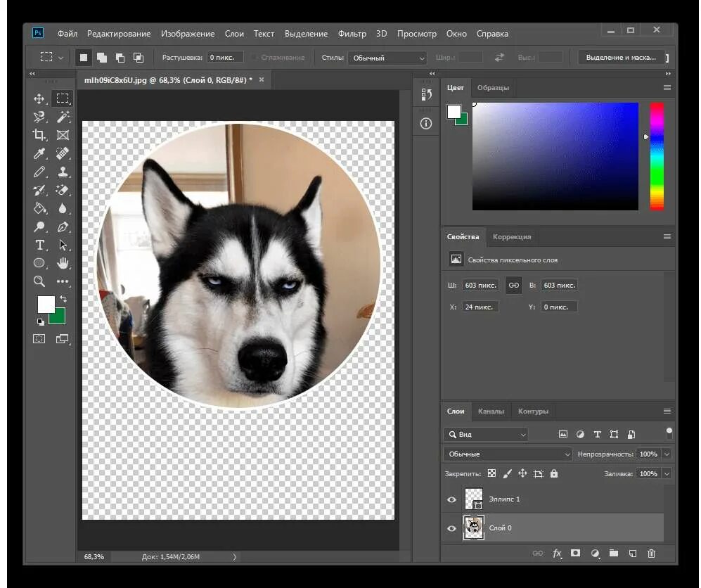
Task: Select the Eyedropper tool
Action: [x=39, y=153]
